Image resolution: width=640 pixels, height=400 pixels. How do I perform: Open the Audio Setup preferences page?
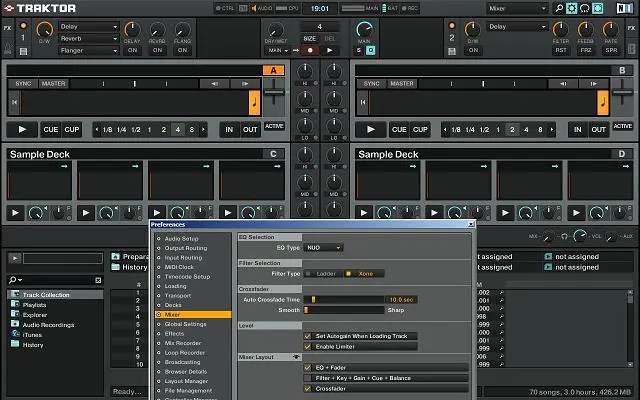pos(181,238)
